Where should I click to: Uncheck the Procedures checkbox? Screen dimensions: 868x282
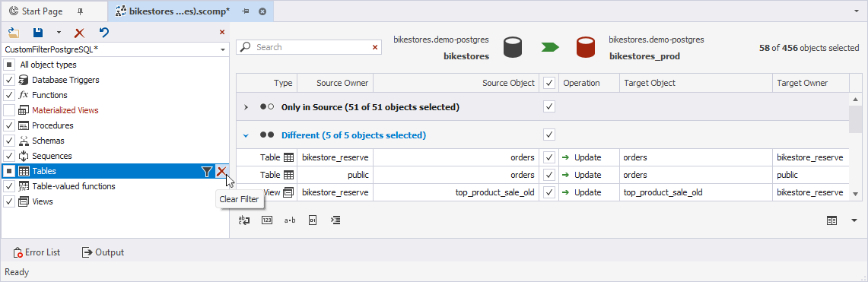coord(9,125)
